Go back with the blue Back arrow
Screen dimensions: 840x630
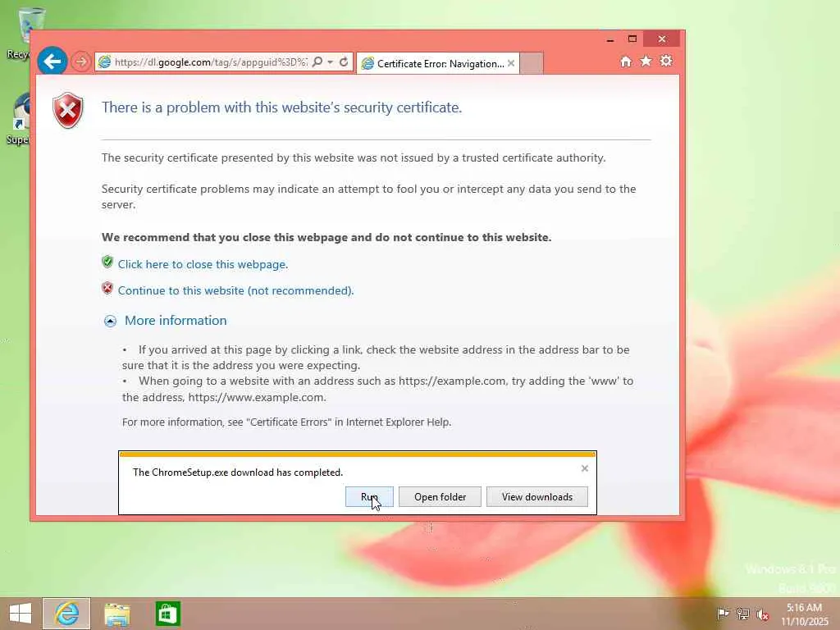click(52, 62)
